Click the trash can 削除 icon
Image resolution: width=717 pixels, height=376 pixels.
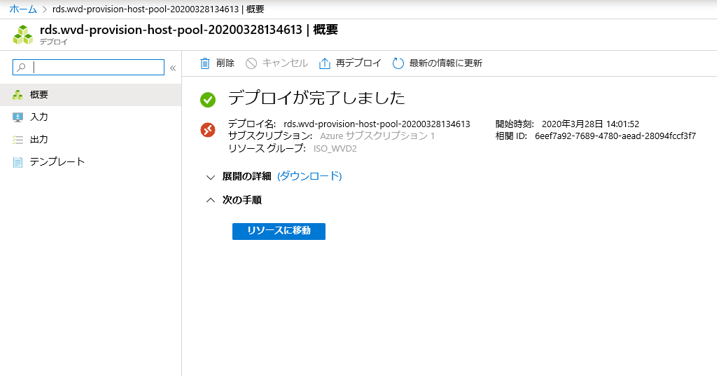click(205, 63)
